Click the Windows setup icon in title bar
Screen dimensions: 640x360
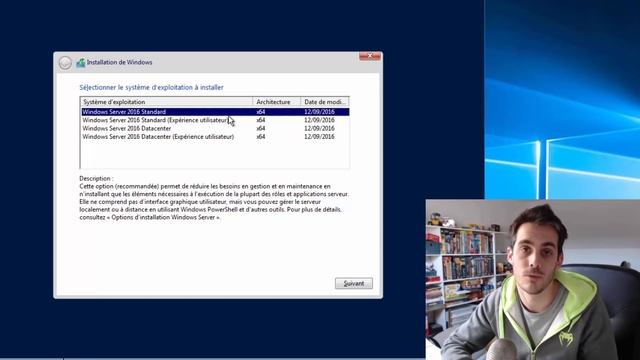coord(81,62)
